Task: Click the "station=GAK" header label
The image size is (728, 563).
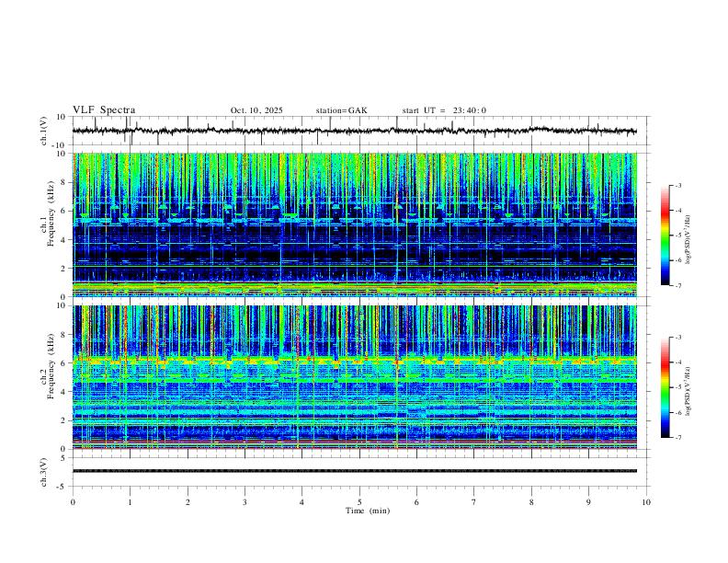Action: (341, 110)
